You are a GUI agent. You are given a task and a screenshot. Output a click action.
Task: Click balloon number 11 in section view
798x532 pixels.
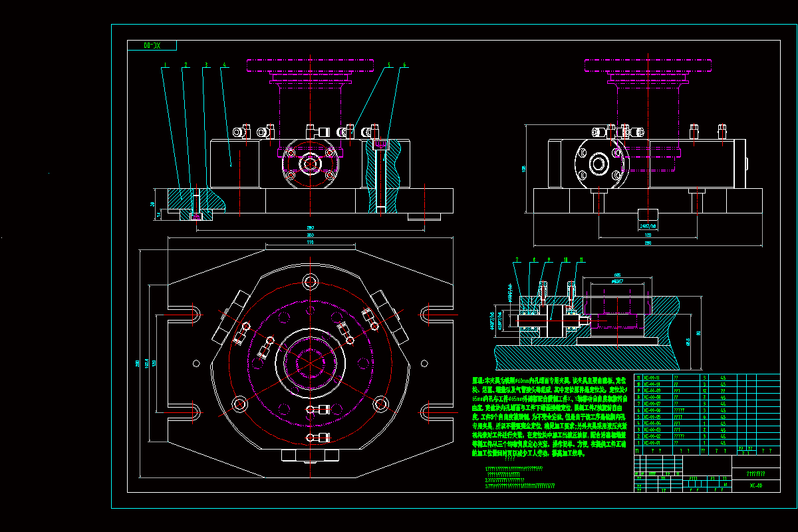point(581,259)
